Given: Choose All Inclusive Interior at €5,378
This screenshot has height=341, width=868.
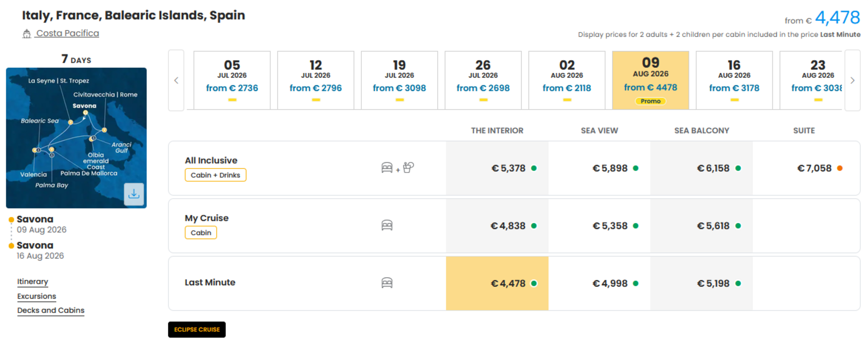Looking at the screenshot, I should pos(497,168).
